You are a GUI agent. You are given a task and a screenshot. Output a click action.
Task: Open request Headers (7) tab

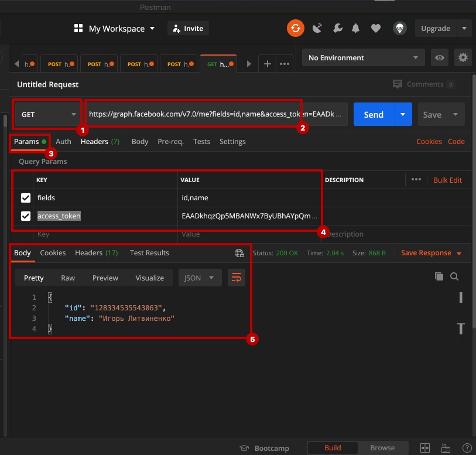point(100,142)
